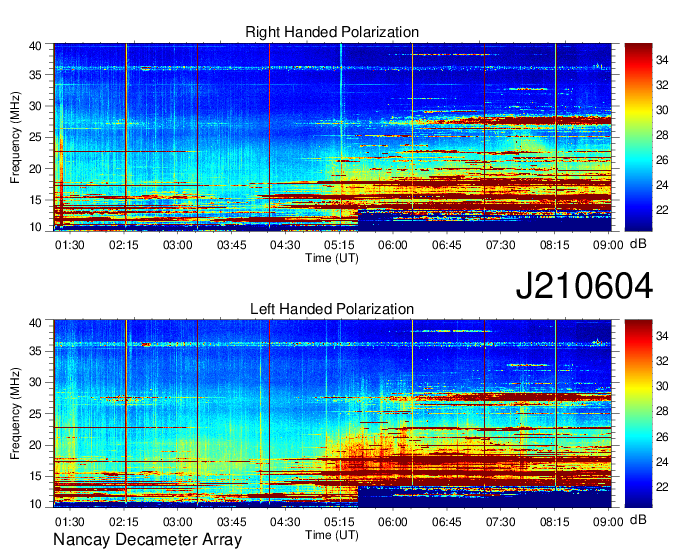This screenshot has height=552, width=680.
Task: Click 'Time (UT)' label under Left Handed plot
Action: [x=332, y=535]
